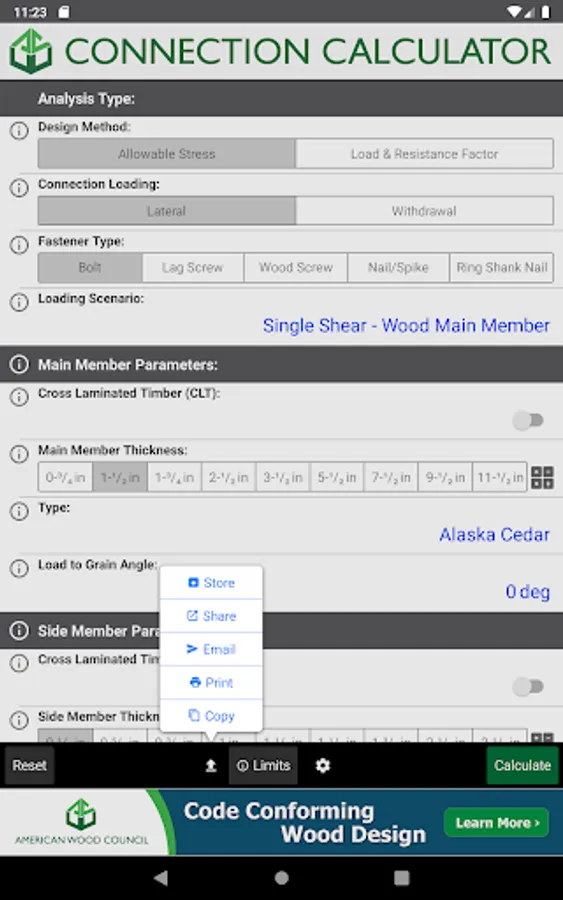The image size is (563, 900).
Task: Select Nail/Spike fastener type
Action: [398, 267]
